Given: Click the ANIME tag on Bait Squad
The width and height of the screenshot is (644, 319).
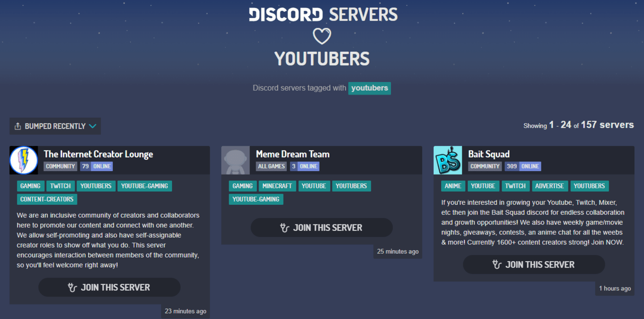Looking at the screenshot, I should pos(453,186).
